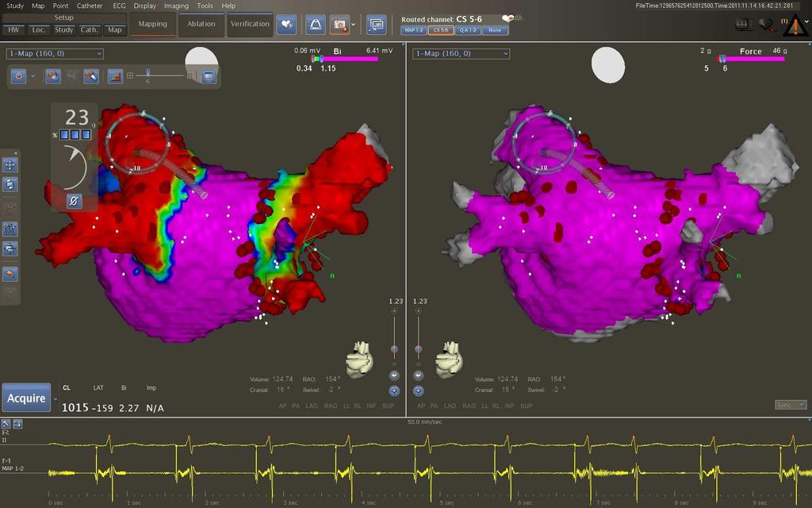Click the window layout icon in toolbar

click(377, 25)
